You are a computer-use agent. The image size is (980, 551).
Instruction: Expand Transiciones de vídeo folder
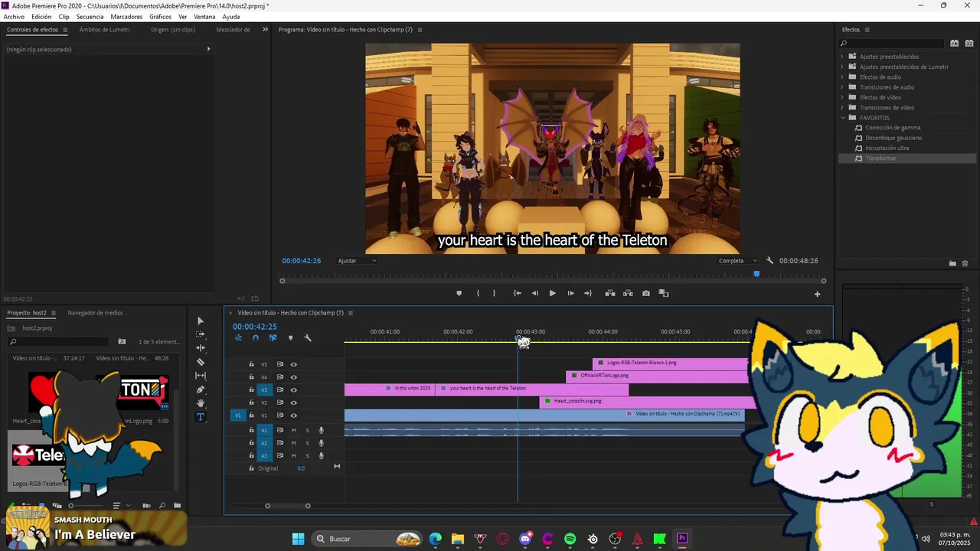pos(842,108)
